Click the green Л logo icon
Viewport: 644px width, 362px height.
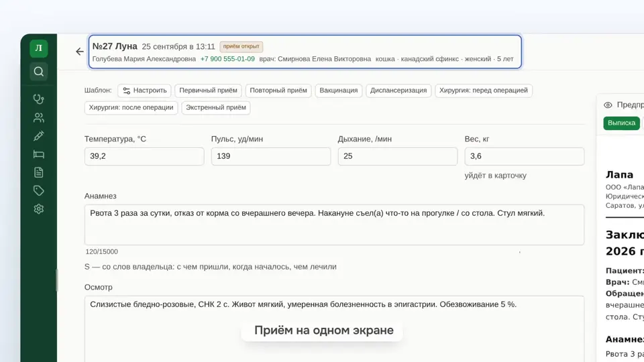point(39,48)
